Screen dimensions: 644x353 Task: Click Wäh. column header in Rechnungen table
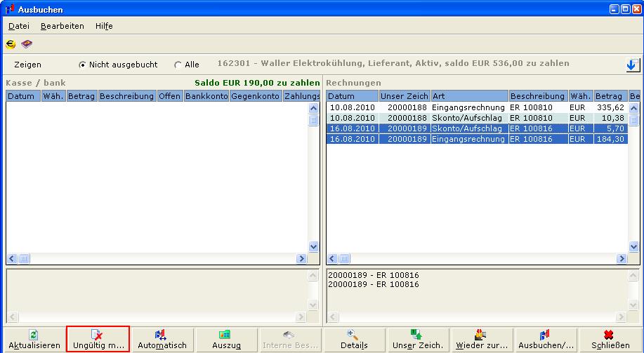tap(581, 96)
